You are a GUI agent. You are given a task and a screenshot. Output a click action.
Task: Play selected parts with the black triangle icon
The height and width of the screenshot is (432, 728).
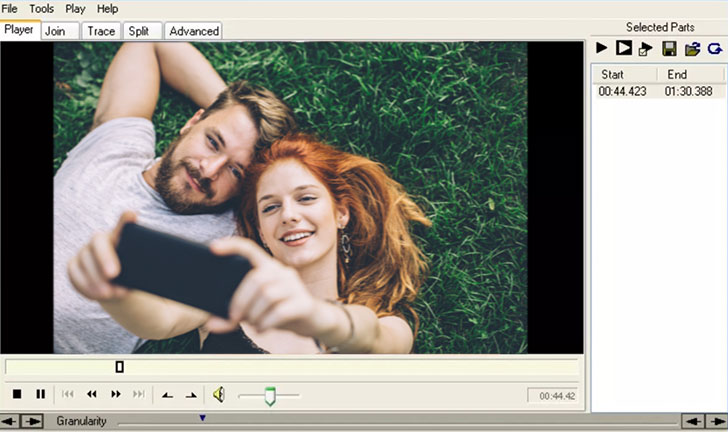coord(602,48)
